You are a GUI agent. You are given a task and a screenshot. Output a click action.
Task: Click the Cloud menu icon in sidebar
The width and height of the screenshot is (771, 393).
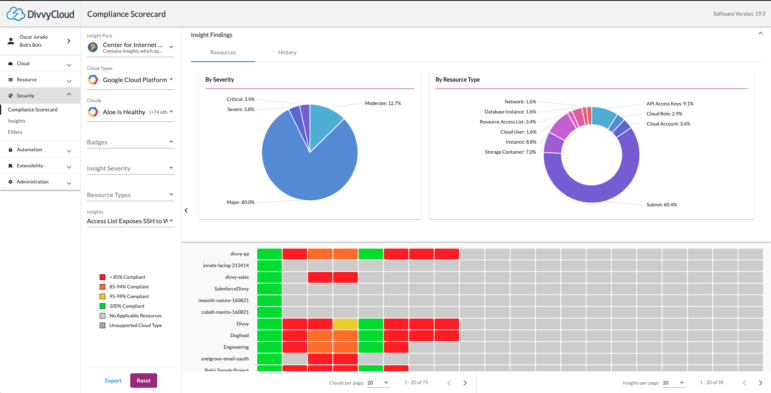11,63
